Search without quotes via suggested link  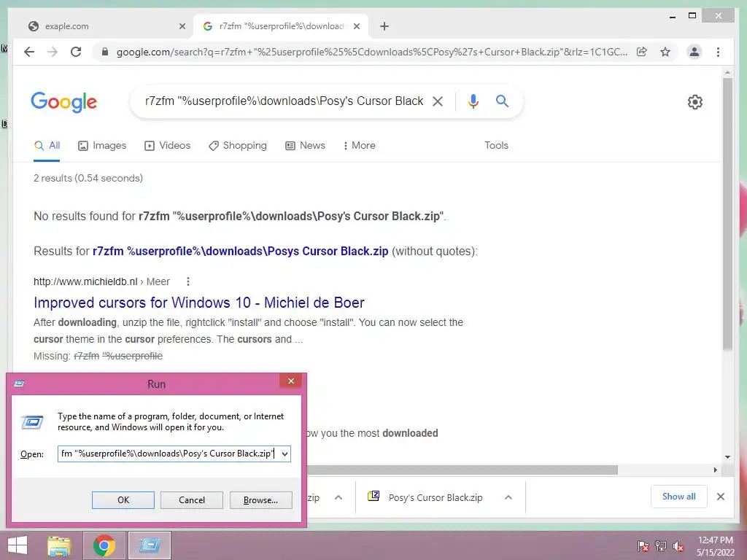240,251
